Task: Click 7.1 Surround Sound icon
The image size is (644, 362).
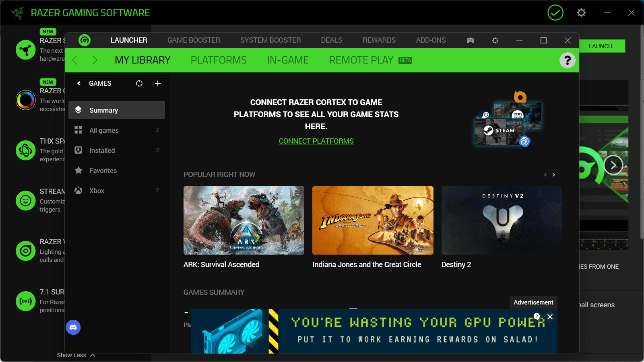Action: tap(25, 301)
